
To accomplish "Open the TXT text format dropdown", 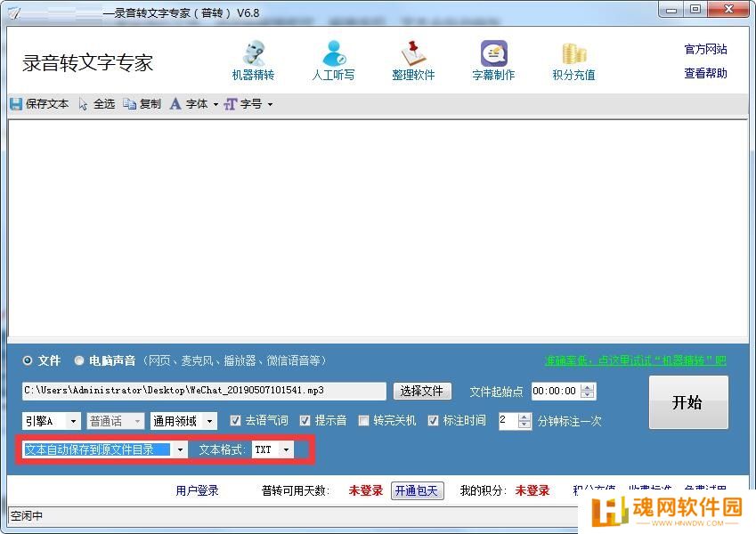I will pos(272,449).
